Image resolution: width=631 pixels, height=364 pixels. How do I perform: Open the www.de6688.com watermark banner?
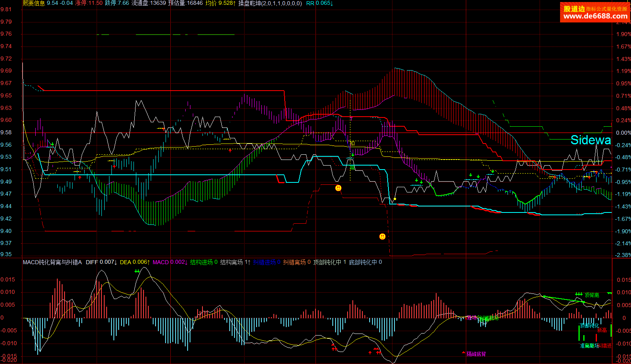[x=595, y=12]
